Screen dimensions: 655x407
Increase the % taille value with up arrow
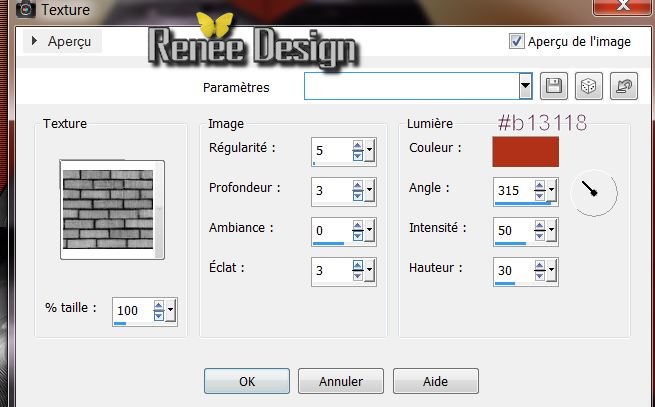[158, 306]
